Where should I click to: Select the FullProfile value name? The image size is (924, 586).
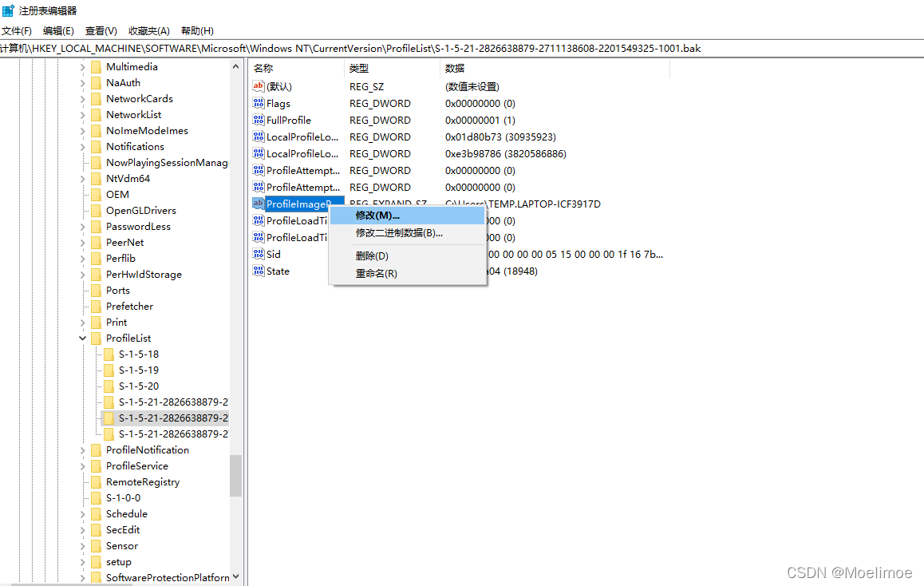pos(289,121)
